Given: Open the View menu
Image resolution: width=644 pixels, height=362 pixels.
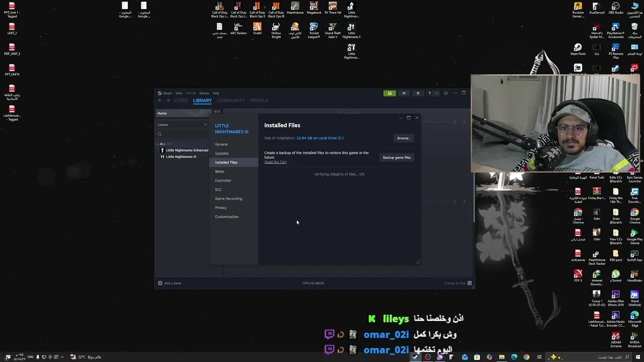Looking at the screenshot, I should (x=179, y=93).
